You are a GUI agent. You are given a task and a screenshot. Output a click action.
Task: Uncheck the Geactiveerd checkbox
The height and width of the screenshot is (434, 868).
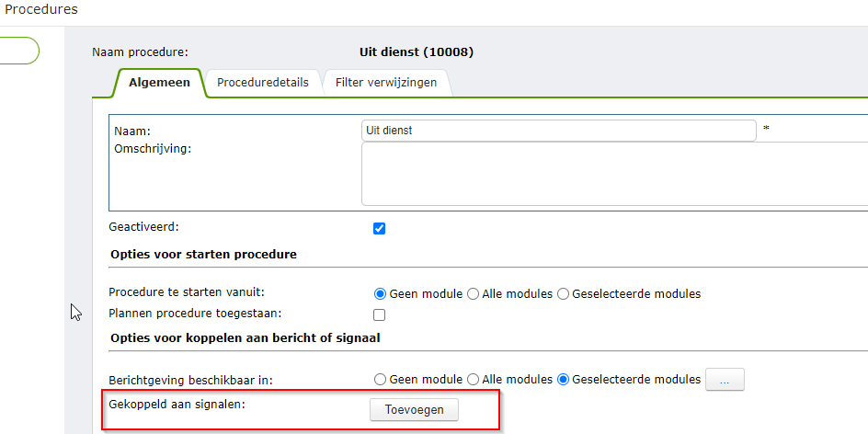coord(379,229)
